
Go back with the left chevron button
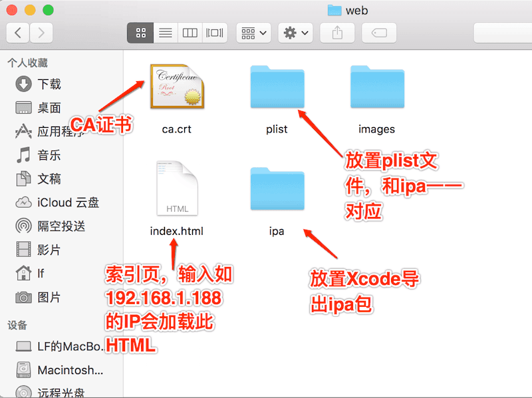[x=18, y=33]
